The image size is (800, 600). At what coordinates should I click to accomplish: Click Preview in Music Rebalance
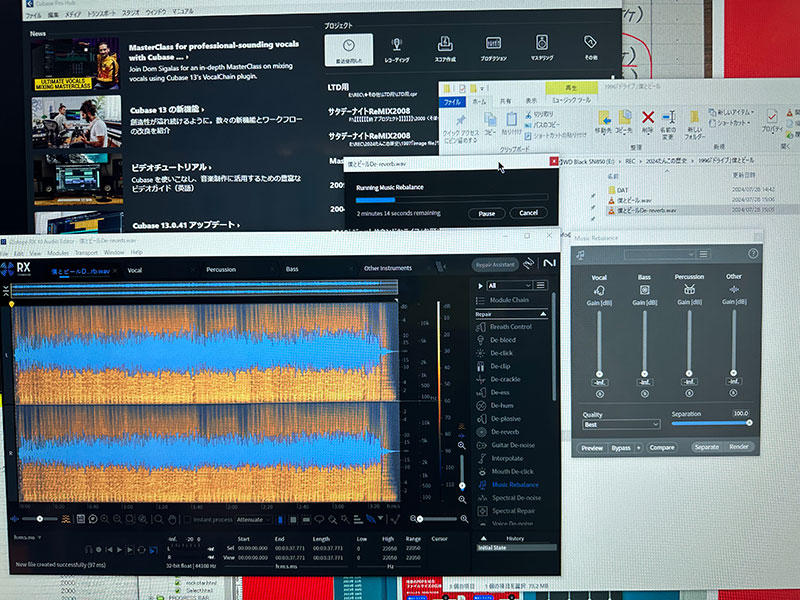(x=592, y=448)
